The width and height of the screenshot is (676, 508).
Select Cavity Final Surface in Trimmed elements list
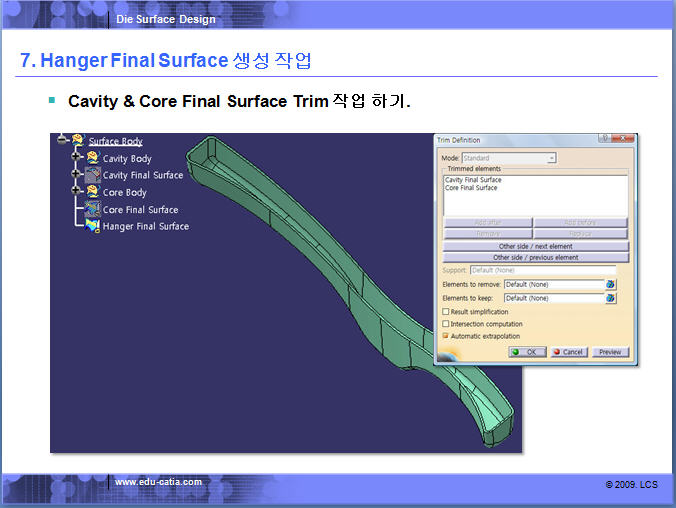pyautogui.click(x=473, y=180)
